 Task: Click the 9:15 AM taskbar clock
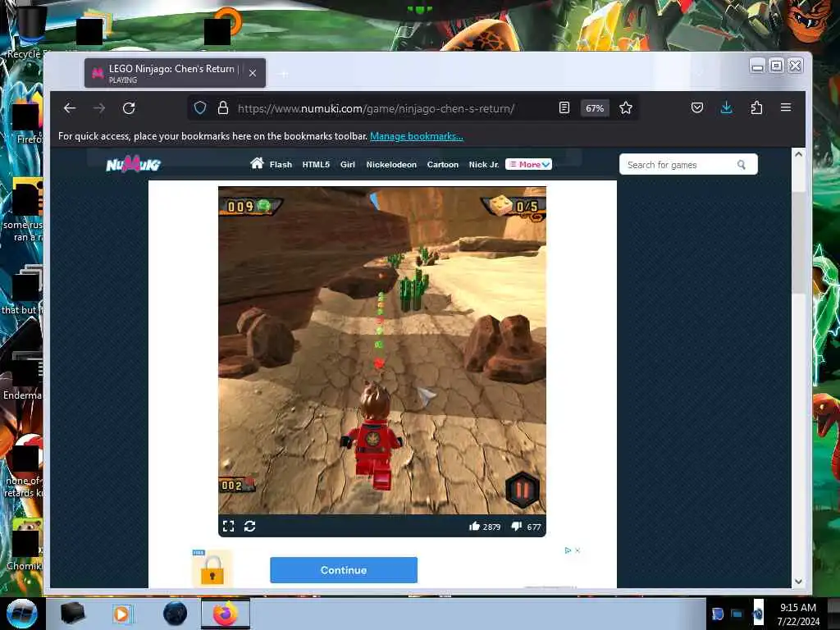tap(798, 608)
